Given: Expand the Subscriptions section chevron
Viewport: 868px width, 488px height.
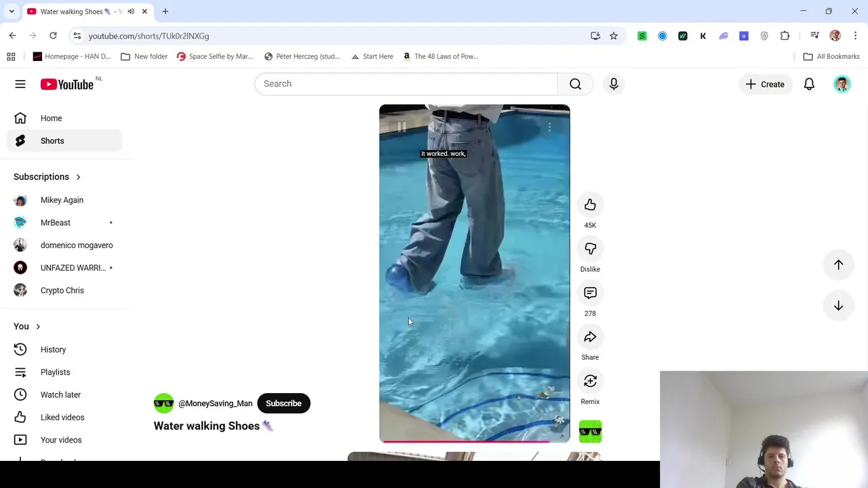Looking at the screenshot, I should point(78,177).
